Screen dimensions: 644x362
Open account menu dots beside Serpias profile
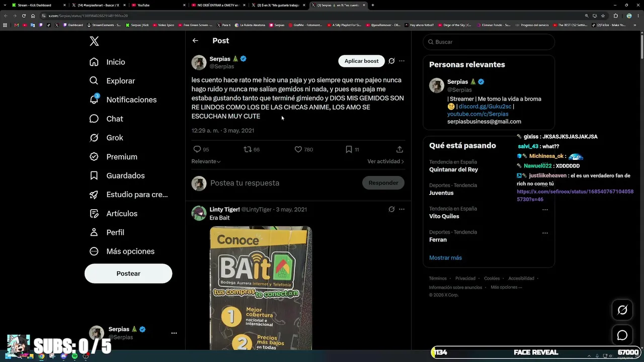tap(174, 333)
